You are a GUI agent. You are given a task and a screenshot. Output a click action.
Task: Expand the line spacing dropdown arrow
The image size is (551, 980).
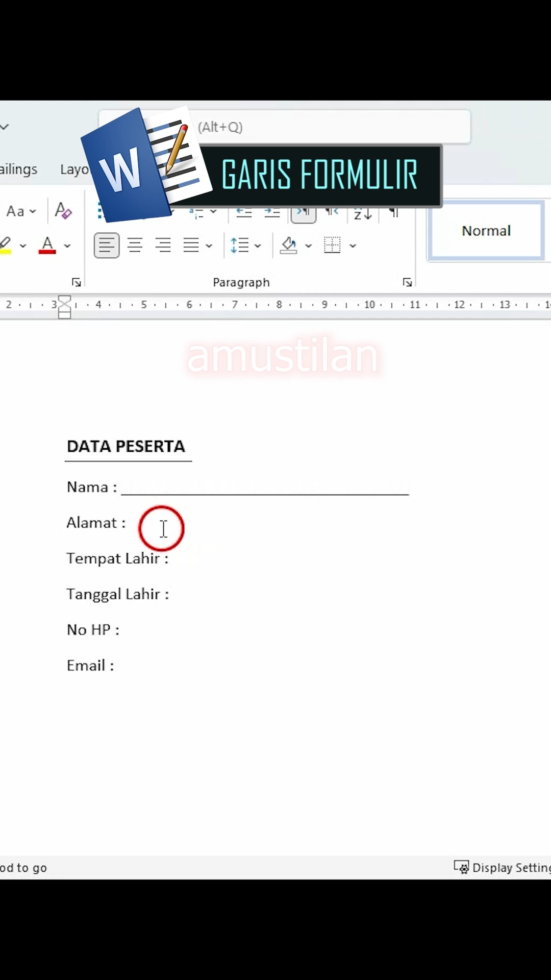click(x=258, y=246)
